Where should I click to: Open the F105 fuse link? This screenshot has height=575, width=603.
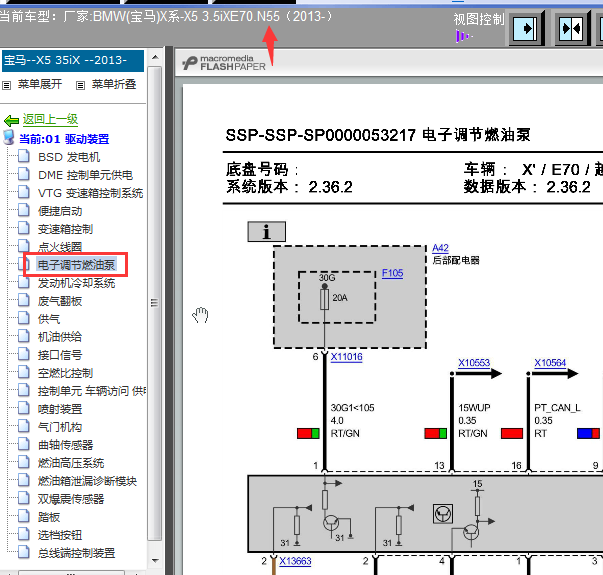tap(392, 273)
